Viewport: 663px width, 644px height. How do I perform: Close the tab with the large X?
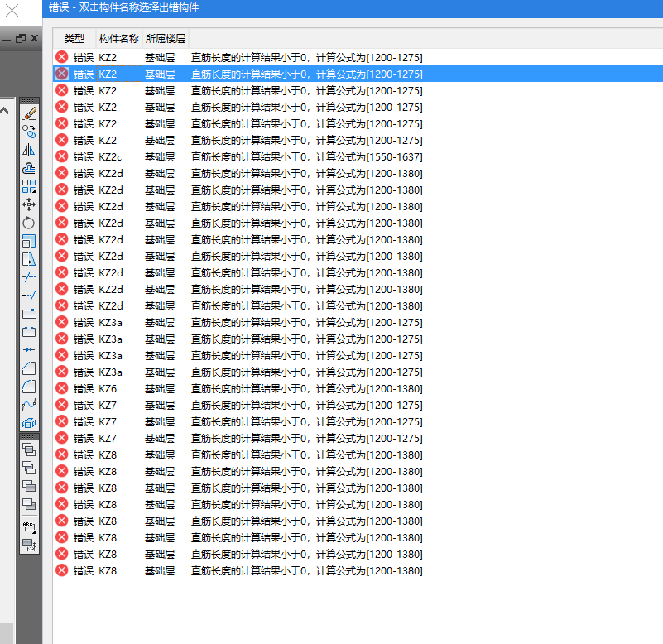point(12,10)
